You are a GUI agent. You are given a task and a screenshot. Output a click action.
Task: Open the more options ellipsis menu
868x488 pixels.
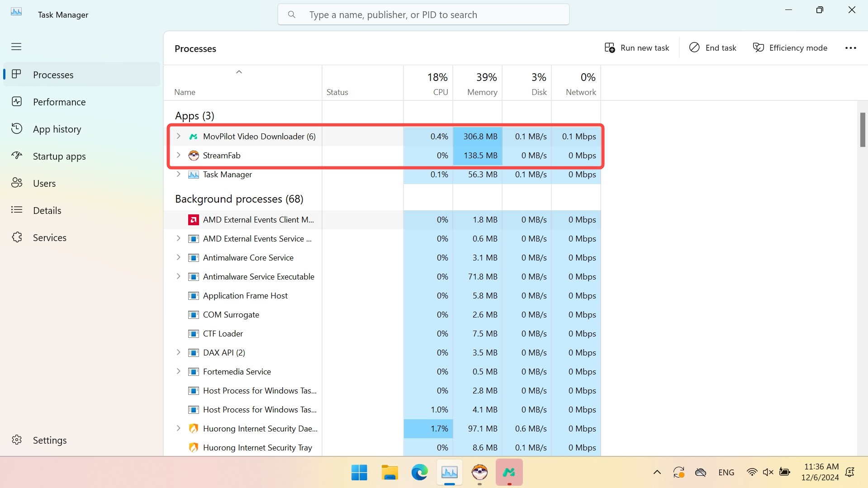tap(850, 48)
